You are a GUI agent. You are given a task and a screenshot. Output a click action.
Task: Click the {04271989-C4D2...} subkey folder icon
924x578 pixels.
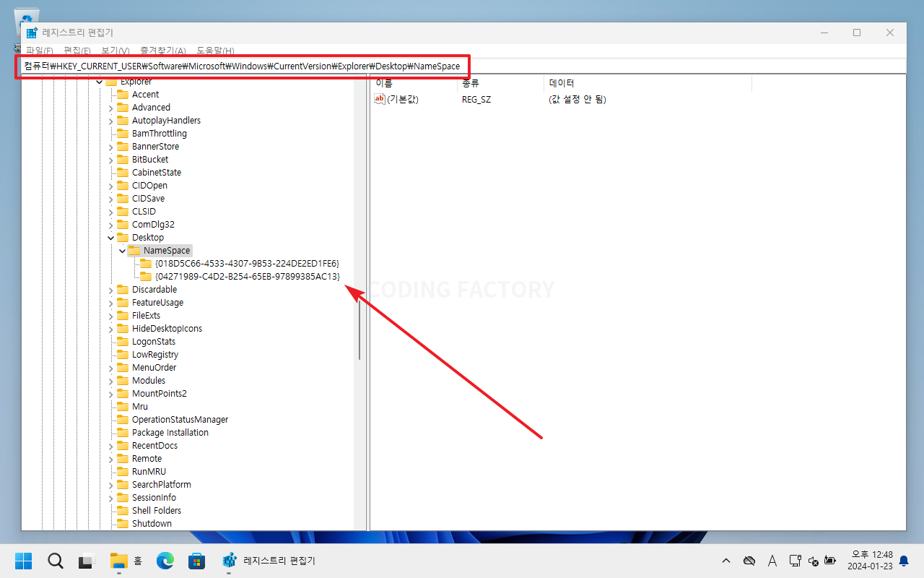[145, 277]
